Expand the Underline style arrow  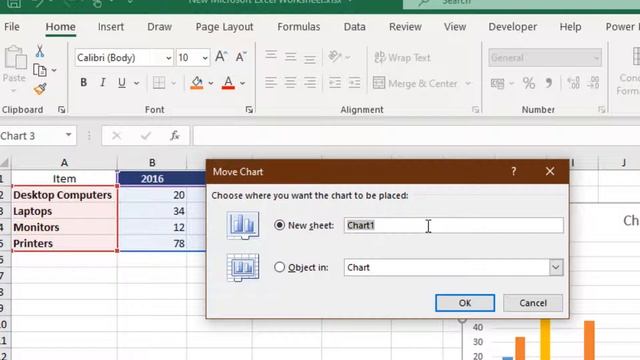click(136, 83)
